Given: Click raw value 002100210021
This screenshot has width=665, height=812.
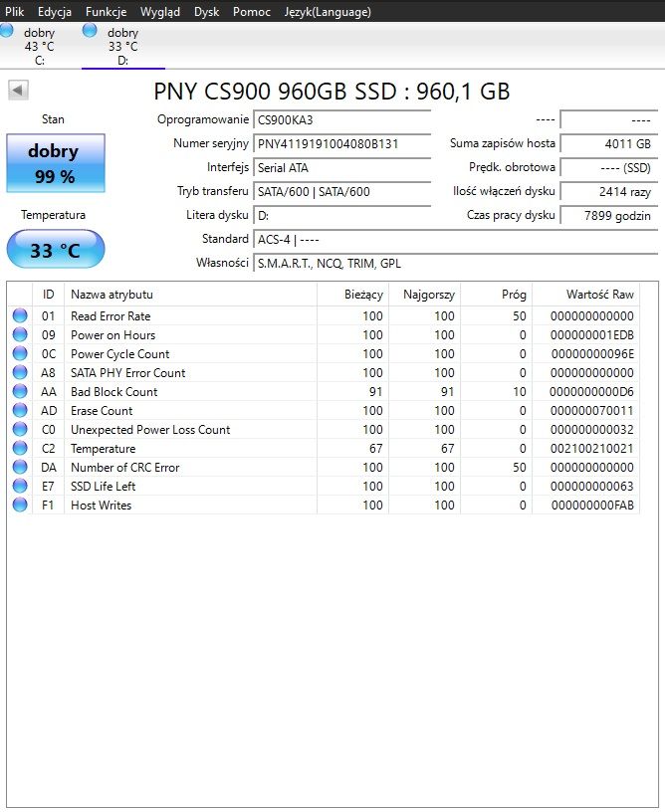Looking at the screenshot, I should (592, 449).
